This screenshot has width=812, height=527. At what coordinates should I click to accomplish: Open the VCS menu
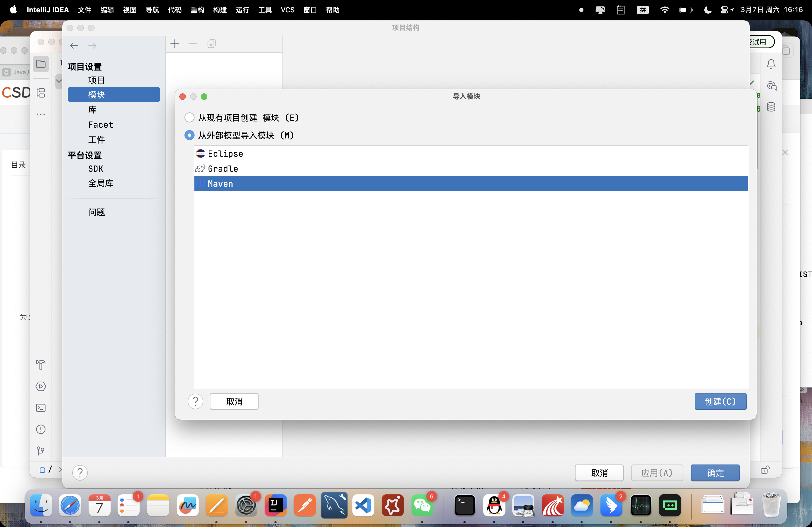click(287, 10)
